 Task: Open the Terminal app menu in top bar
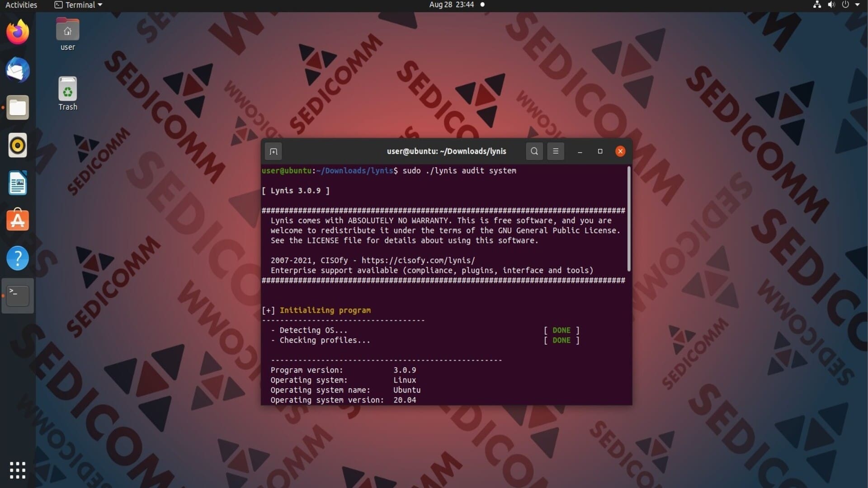pos(79,5)
